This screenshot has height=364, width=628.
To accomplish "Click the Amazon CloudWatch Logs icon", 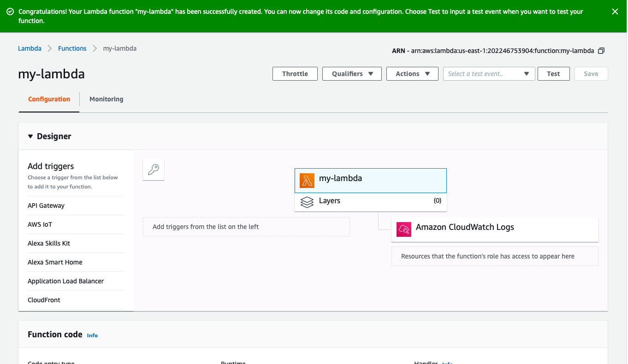I will (404, 229).
